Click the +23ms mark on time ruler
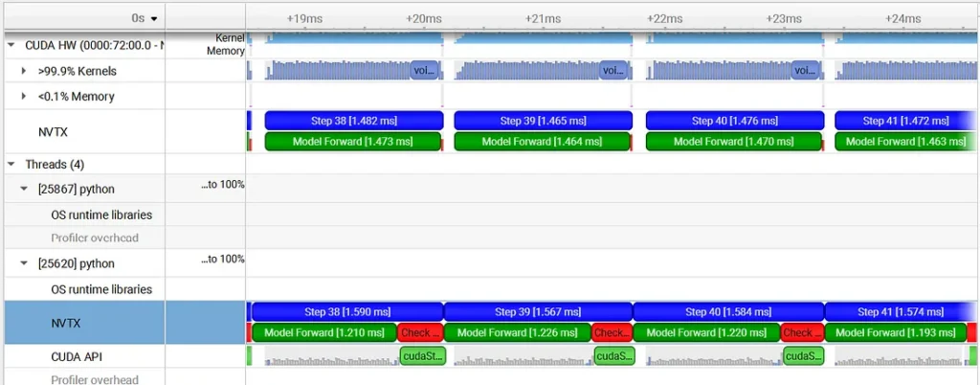 [783, 18]
